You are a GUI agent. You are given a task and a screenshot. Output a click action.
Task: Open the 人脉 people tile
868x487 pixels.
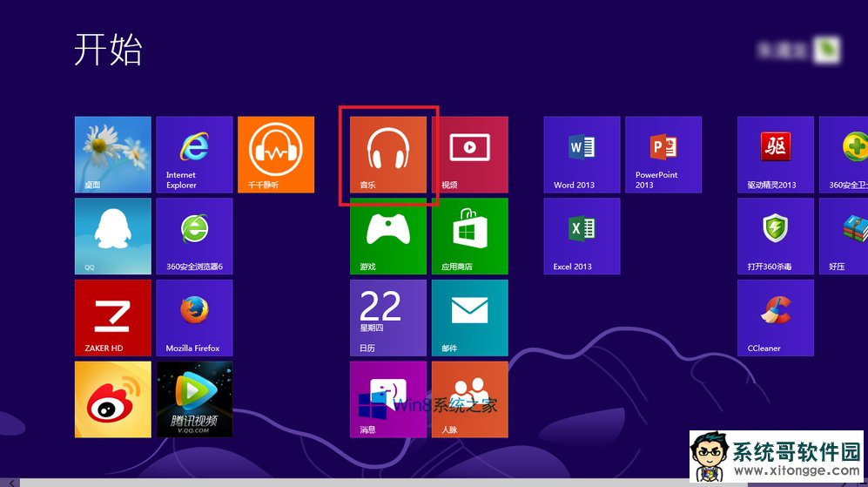469,400
